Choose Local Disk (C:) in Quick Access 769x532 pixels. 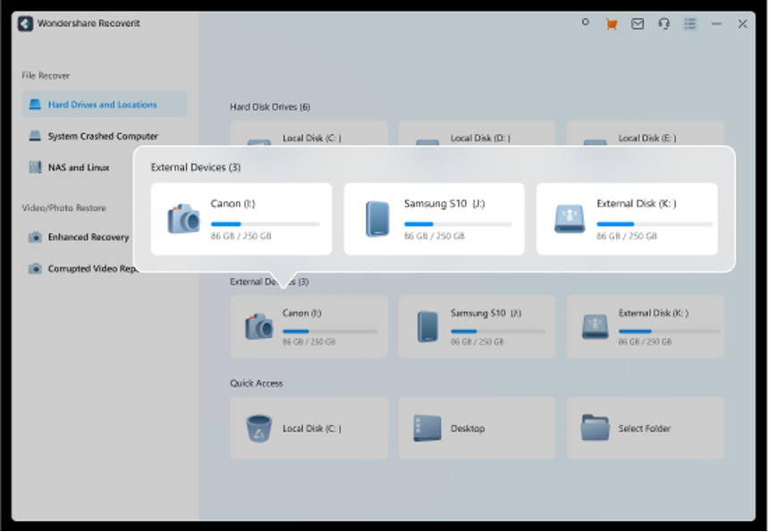pos(309,428)
